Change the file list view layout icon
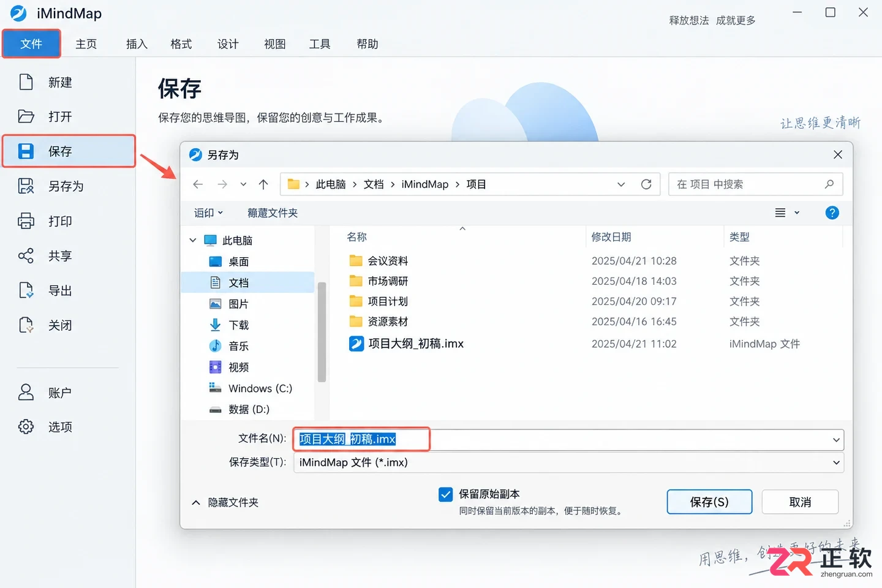The height and width of the screenshot is (588, 882). [x=780, y=213]
